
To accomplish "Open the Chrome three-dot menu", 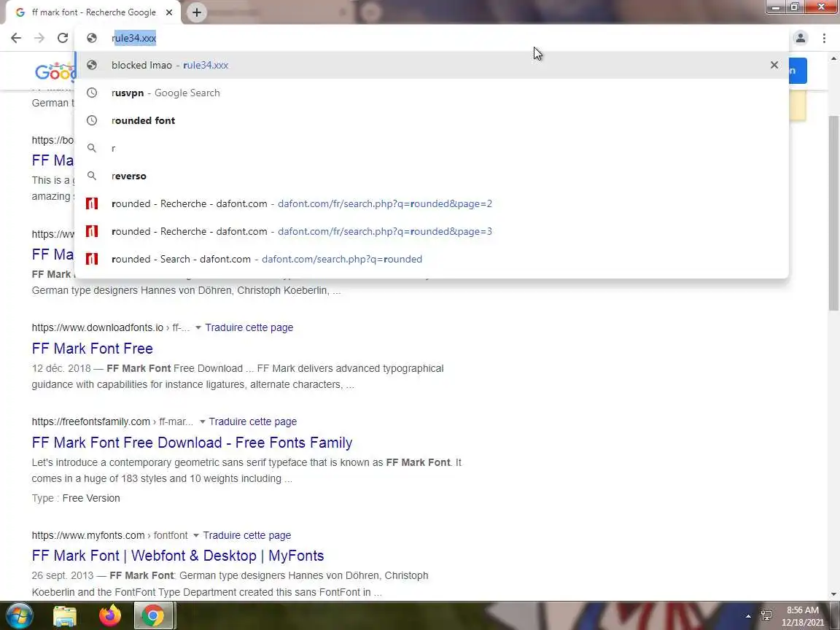I will coord(824,38).
